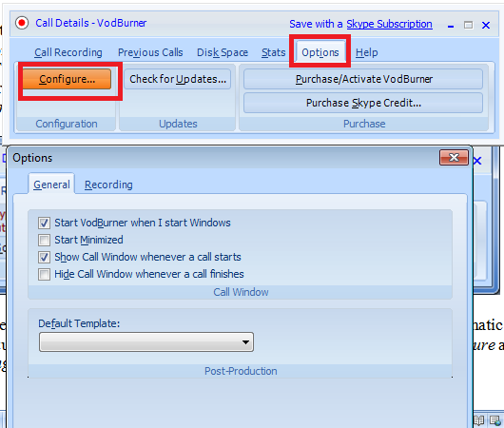This screenshot has width=504, height=428.
Task: Click Purchase/Activate VodBurner button
Action: click(363, 79)
